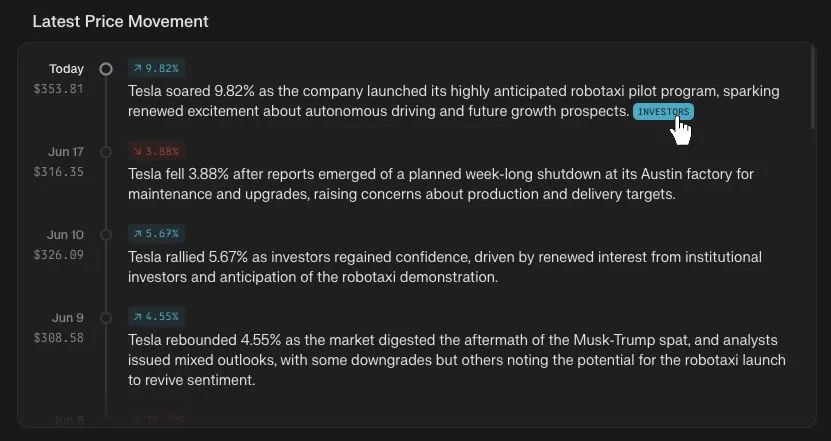
Task: Click the Jun 17 date label
Action: pos(66,152)
